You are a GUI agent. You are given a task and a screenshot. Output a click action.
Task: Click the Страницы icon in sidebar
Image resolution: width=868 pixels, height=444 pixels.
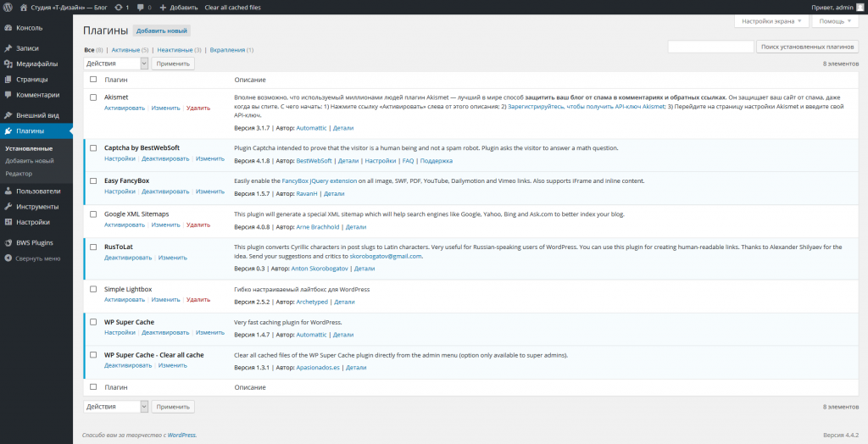tap(8, 79)
